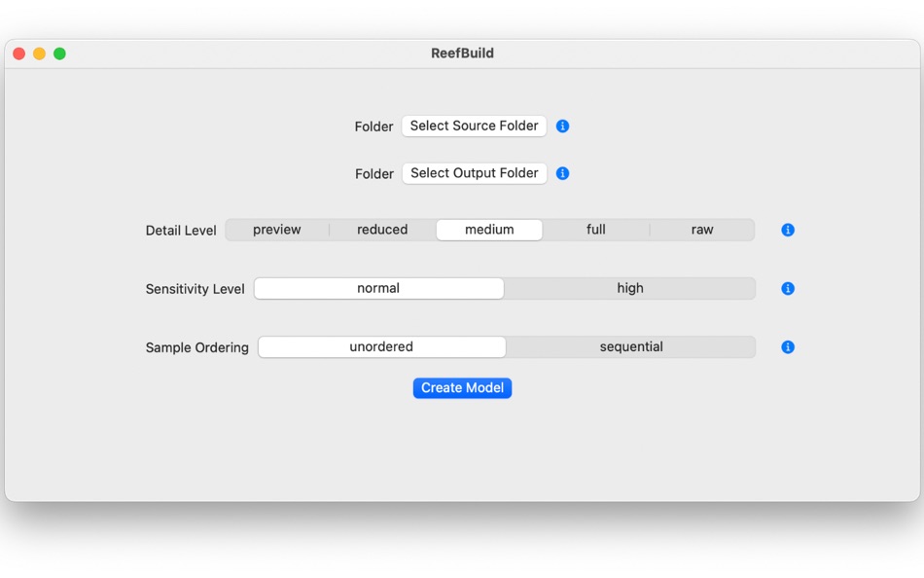The height and width of the screenshot is (578, 924).
Task: Keep medium selected in Detail Level
Action: [x=489, y=230]
